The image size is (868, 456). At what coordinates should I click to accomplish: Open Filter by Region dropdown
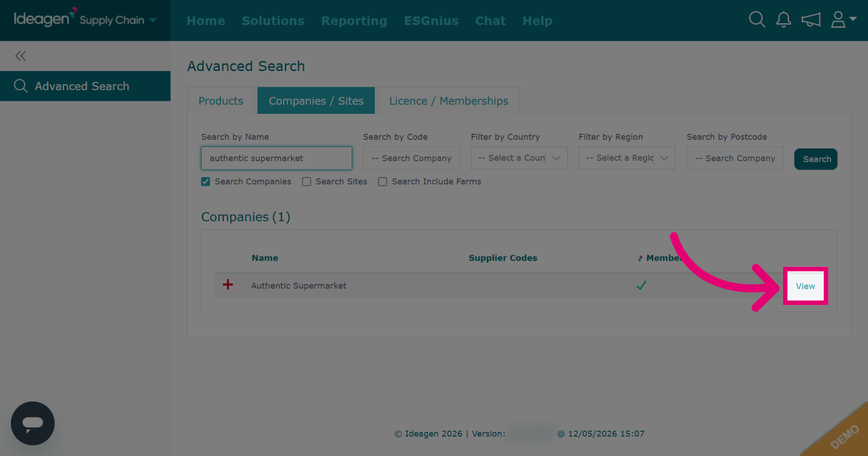click(627, 158)
